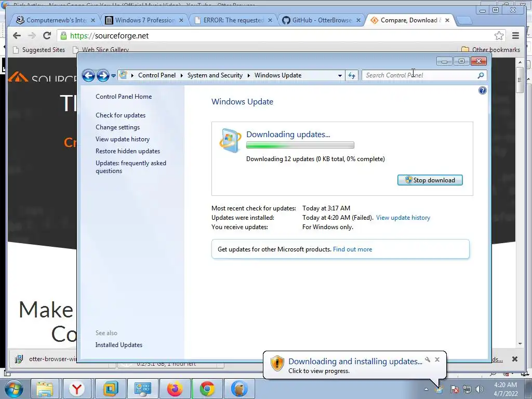The width and height of the screenshot is (532, 399).
Task: Show hidden tray icons arrow
Action: click(x=426, y=389)
